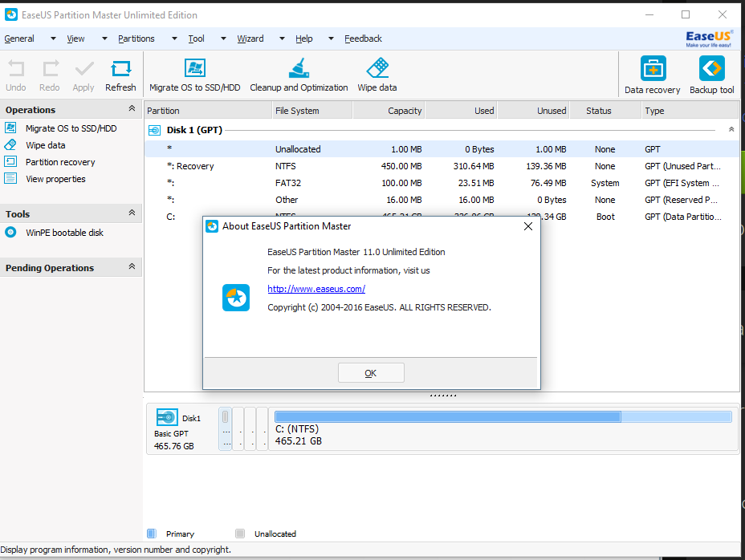Open the Feedback menu

tap(363, 39)
